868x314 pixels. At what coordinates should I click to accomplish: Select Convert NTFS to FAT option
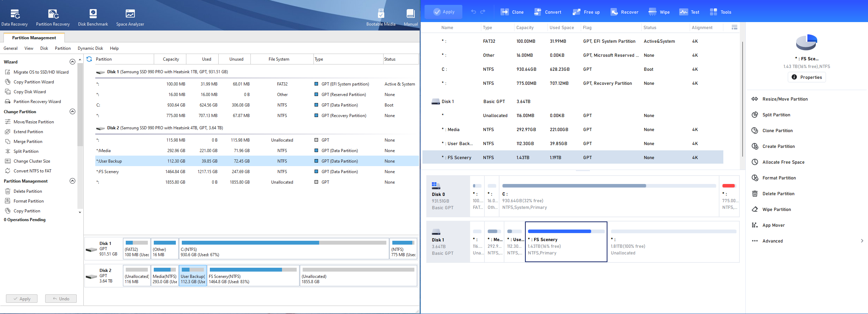tap(28, 171)
